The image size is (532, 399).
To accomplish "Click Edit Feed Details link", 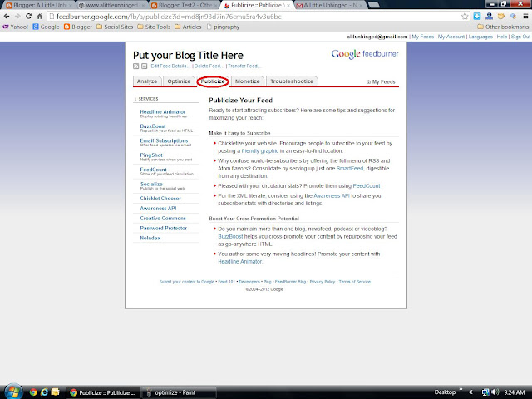I will point(170,66).
